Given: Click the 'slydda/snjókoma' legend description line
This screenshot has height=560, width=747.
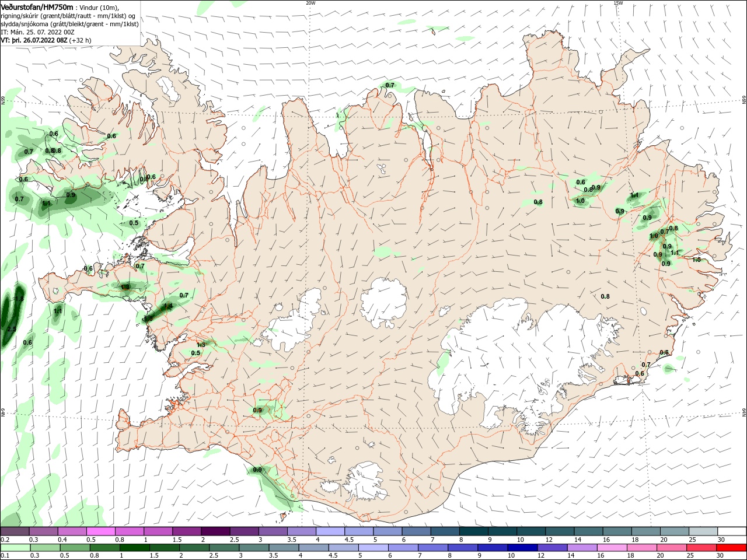Looking at the screenshot, I should click(x=69, y=24).
